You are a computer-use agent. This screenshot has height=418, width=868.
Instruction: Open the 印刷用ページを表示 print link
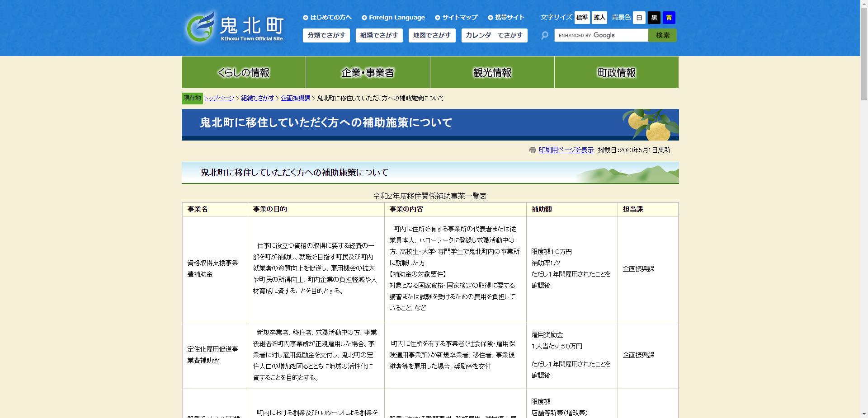point(566,150)
